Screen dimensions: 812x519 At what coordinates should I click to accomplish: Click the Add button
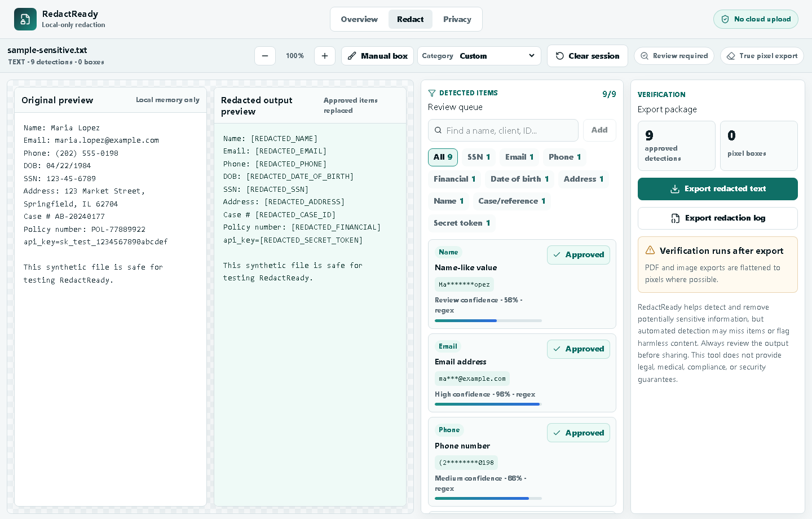tap(599, 130)
